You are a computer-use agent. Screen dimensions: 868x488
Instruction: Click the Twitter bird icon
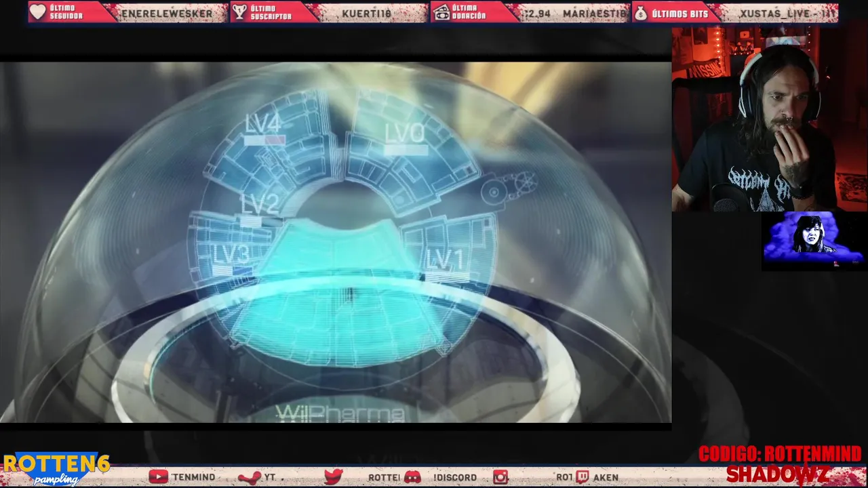click(333, 477)
